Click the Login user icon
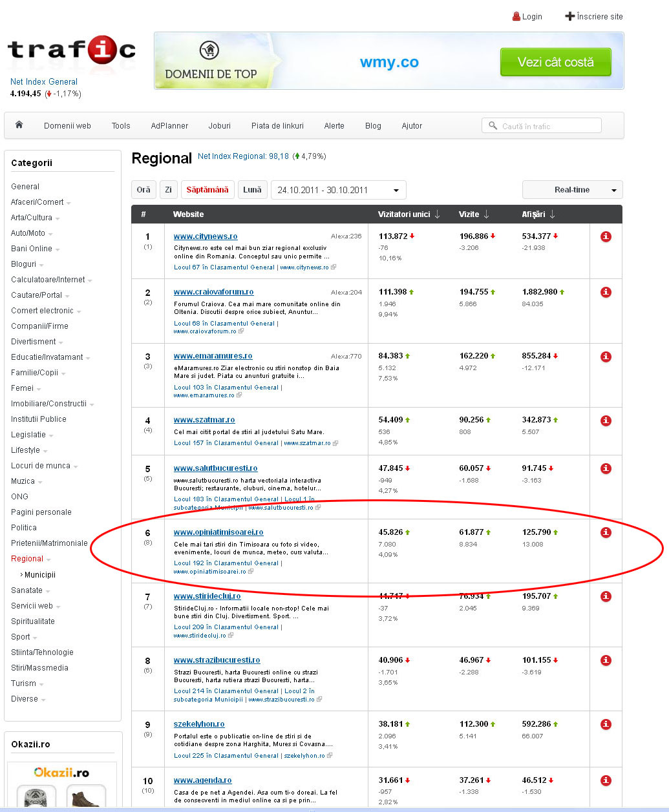 pyautogui.click(x=516, y=16)
